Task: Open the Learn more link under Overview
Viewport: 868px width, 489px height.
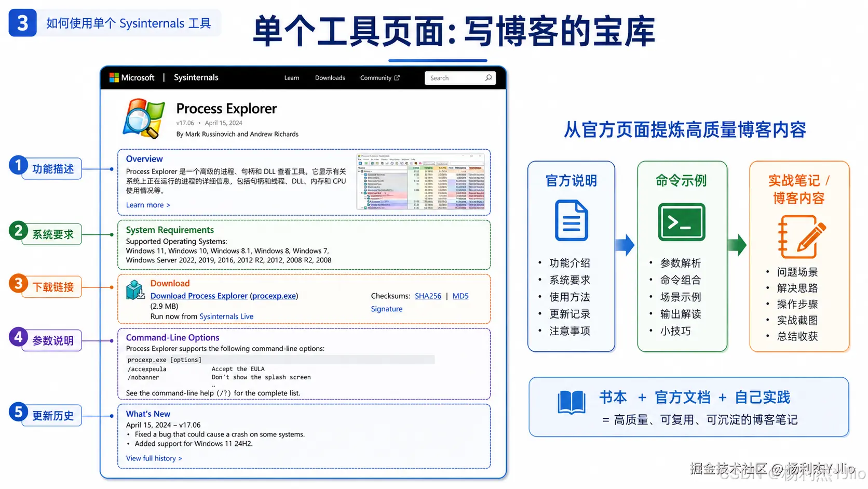Action: tap(148, 205)
